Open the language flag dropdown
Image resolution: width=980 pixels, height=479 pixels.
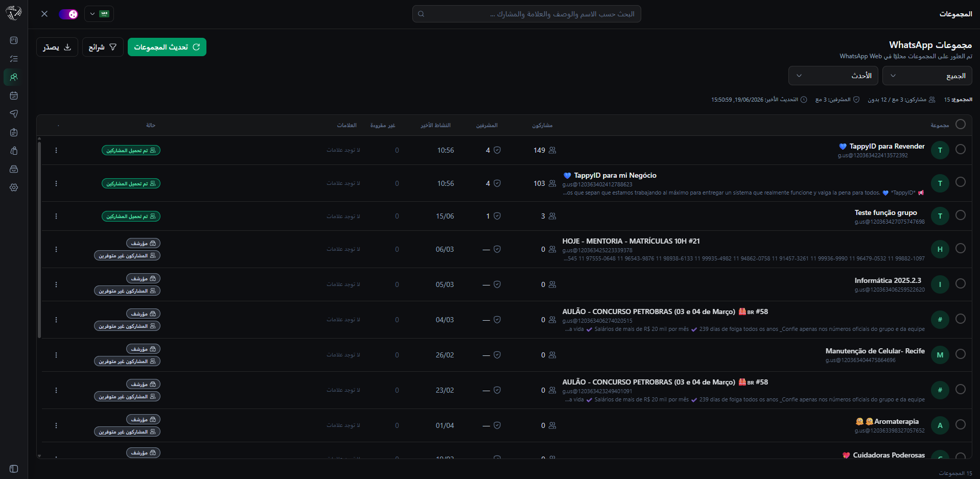coord(99,14)
